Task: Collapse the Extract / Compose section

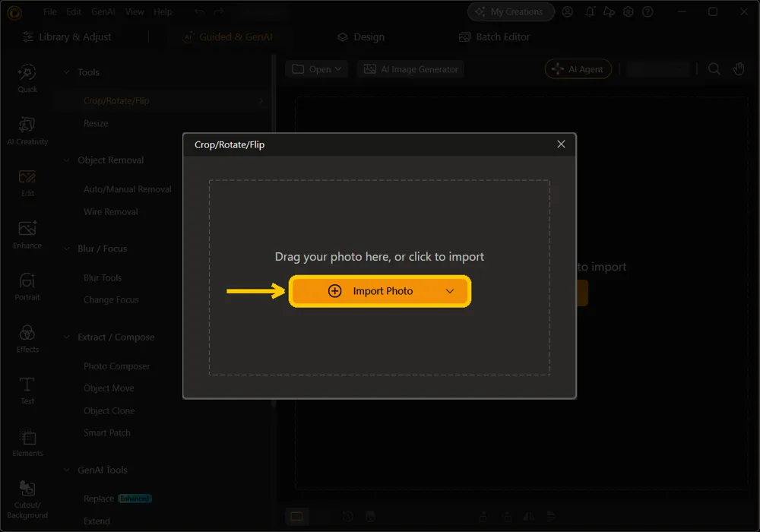Action: click(x=66, y=337)
